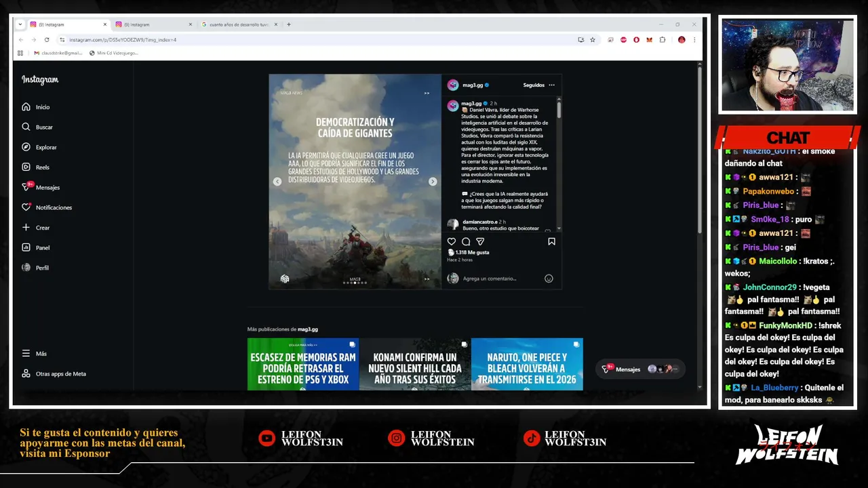868x488 pixels.
Task: Open the emoji picker in comment box
Action: coord(549,279)
